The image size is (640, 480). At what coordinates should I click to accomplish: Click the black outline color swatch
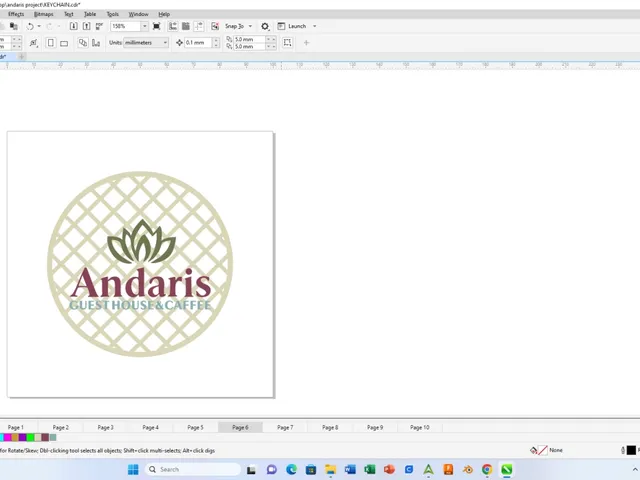pyautogui.click(x=631, y=450)
